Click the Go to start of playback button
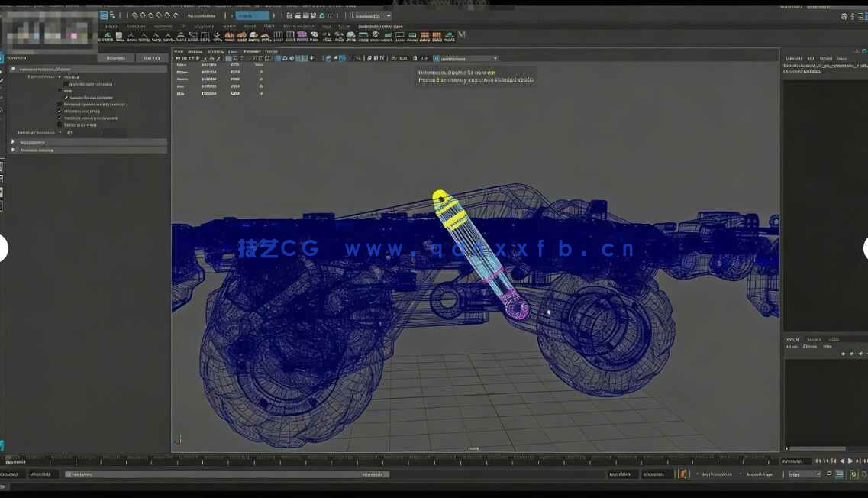Screen dimensions: 868x498 (818, 461)
